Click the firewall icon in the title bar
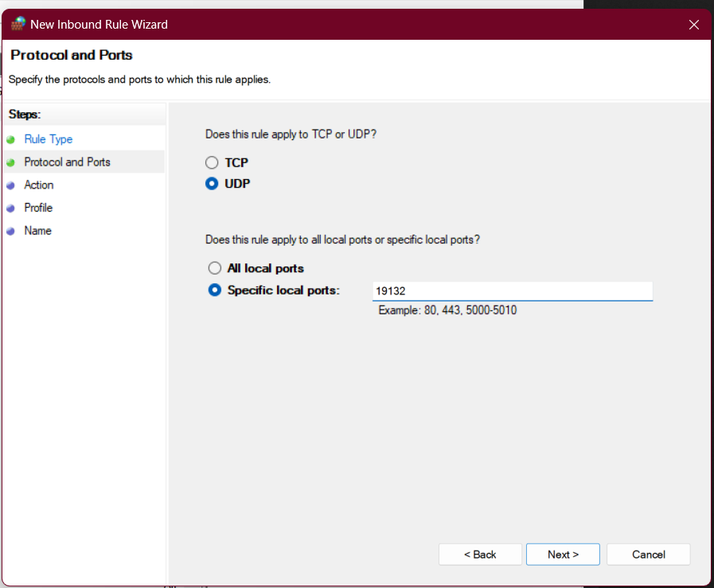Image resolution: width=714 pixels, height=588 pixels. tap(18, 24)
